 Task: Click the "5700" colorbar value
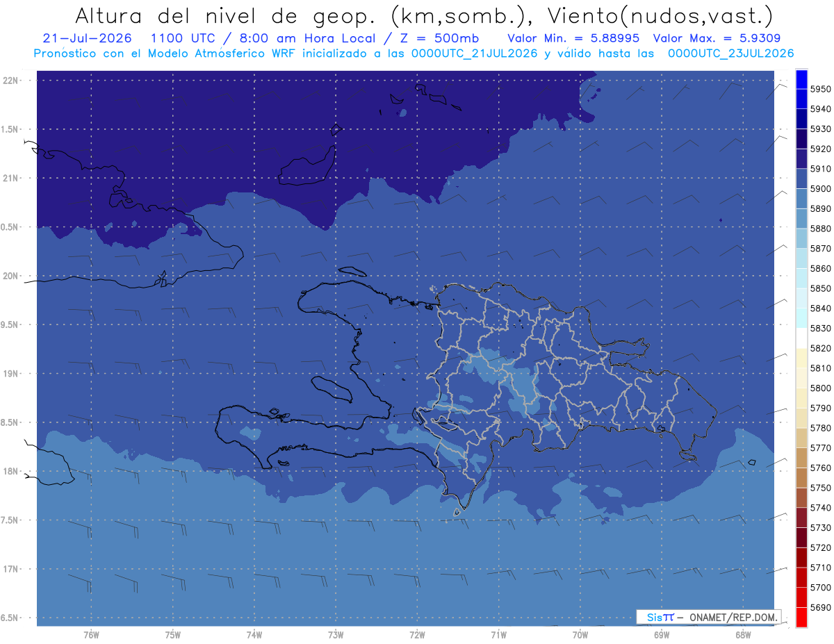click(820, 587)
